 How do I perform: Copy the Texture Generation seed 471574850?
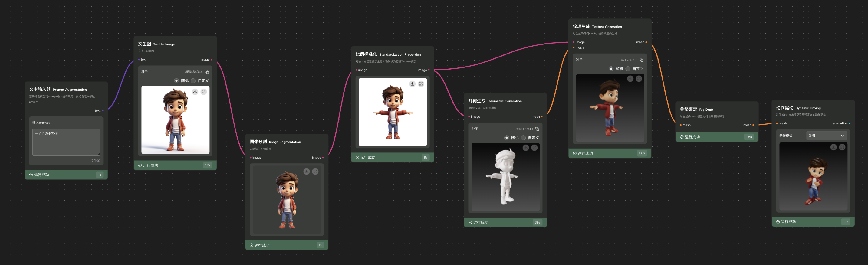[x=642, y=60]
